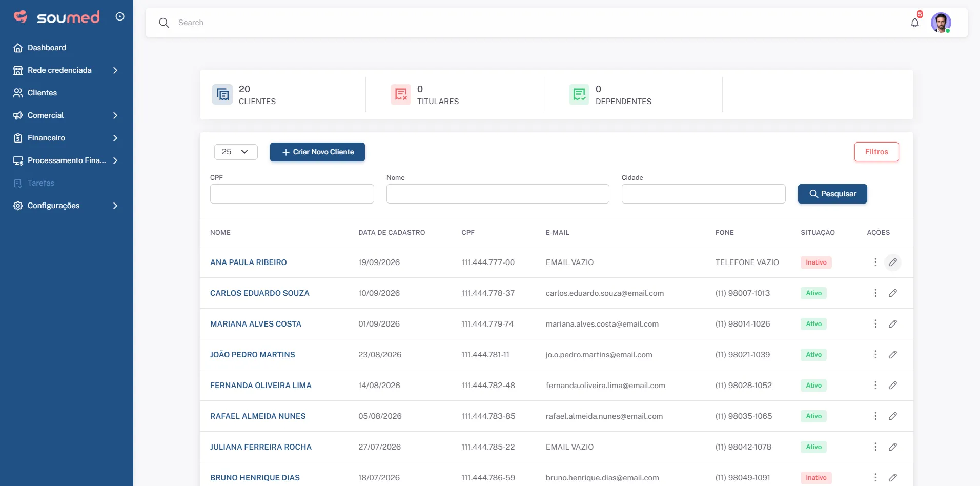This screenshot has width=980, height=486.
Task: Select Clientes in the sidebar
Action: click(x=67, y=93)
